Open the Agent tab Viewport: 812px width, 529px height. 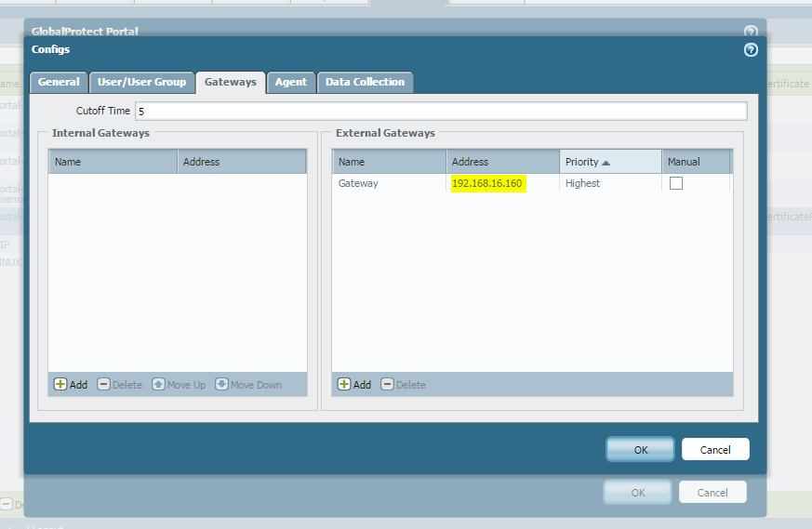click(x=291, y=83)
